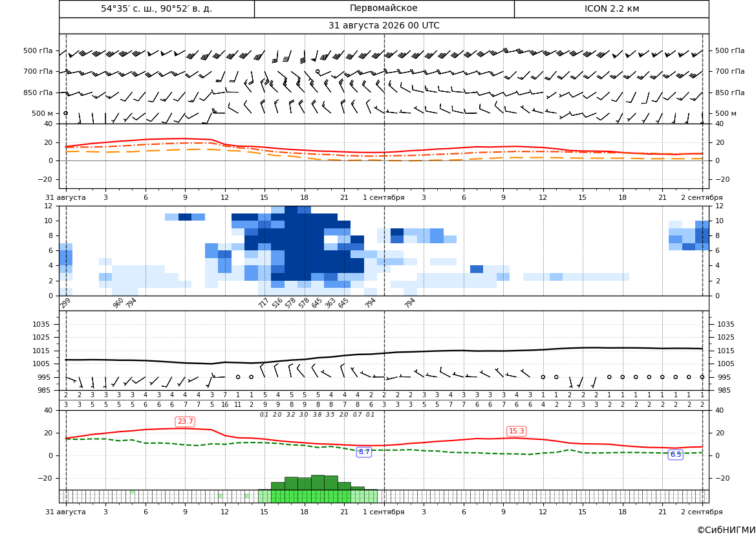Image resolution: width=756 pixels, height=535 pixels.
Task: Click the tallest green precipitation bar
Action: pyautogui.click(x=318, y=483)
